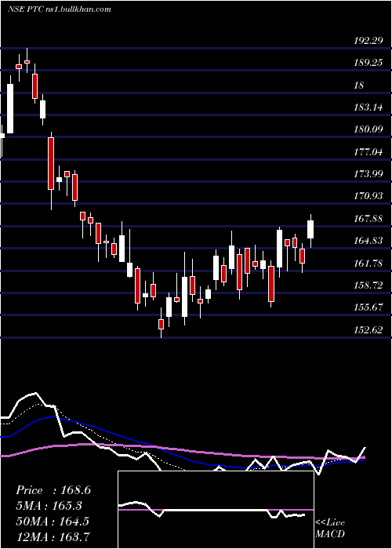Click the 152.62 price level label
This screenshot has width=392, height=549.
pyautogui.click(x=368, y=330)
